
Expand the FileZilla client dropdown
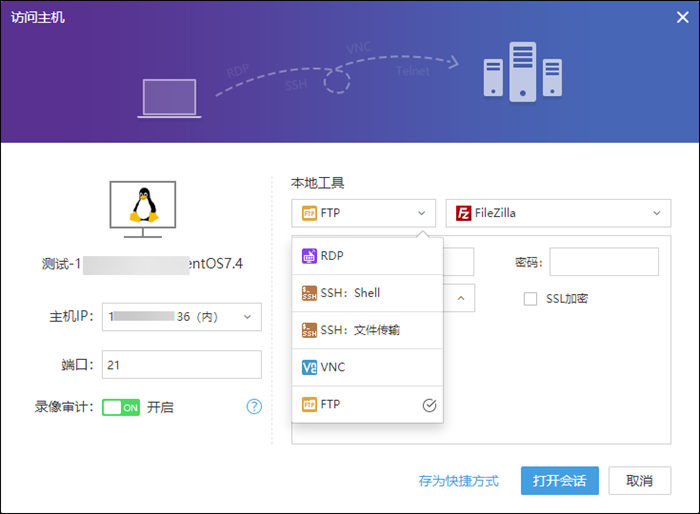click(657, 213)
